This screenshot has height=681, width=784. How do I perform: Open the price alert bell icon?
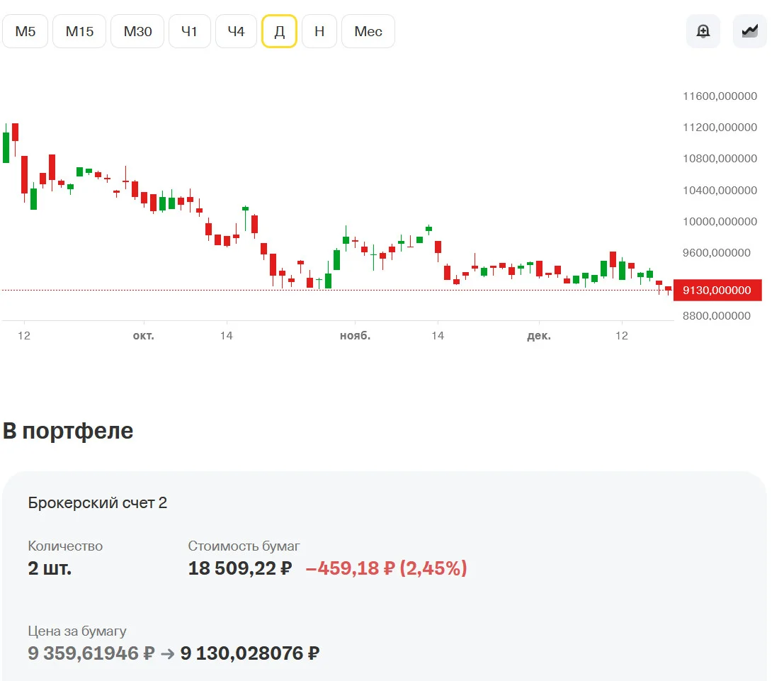tap(703, 31)
